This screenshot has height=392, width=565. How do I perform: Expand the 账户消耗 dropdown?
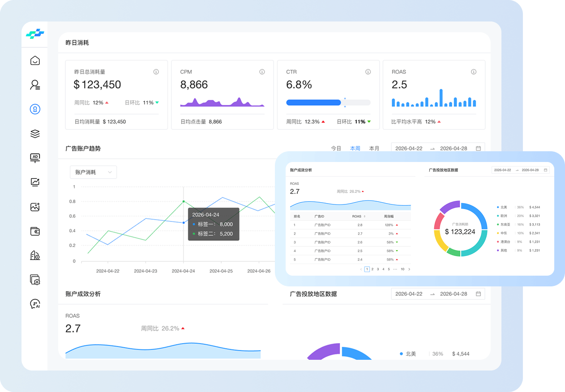click(x=93, y=172)
